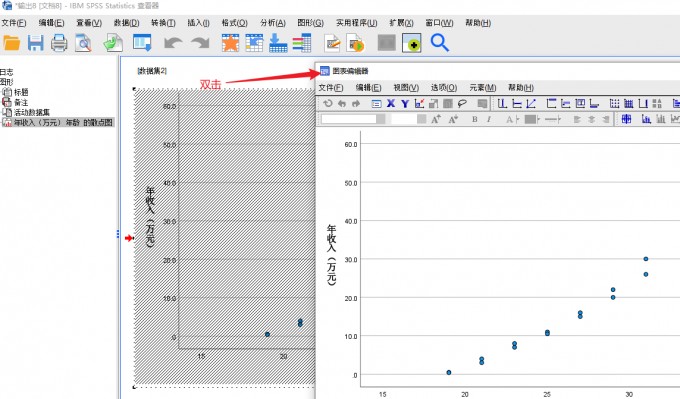Click the 60.0 Y-axis label in Chart Editor

[351, 144]
